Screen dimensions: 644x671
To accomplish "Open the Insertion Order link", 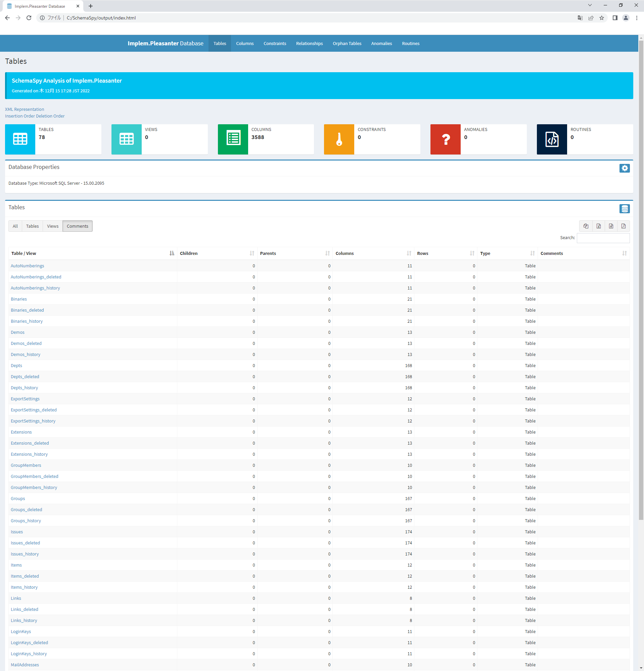I will coord(20,116).
